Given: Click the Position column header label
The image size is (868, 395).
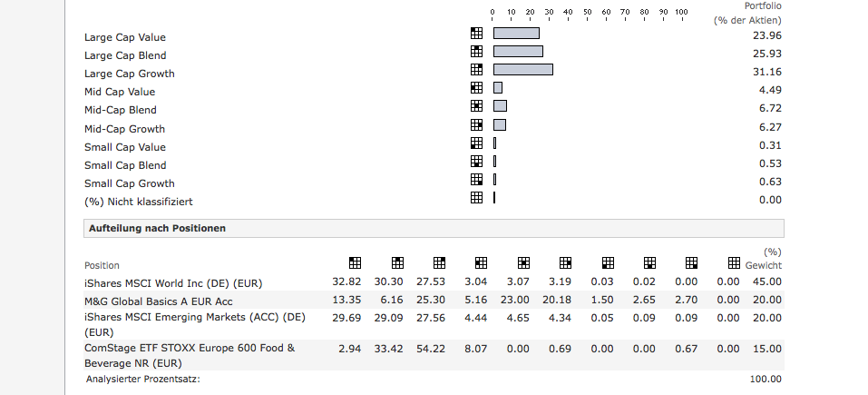Looking at the screenshot, I should (102, 265).
